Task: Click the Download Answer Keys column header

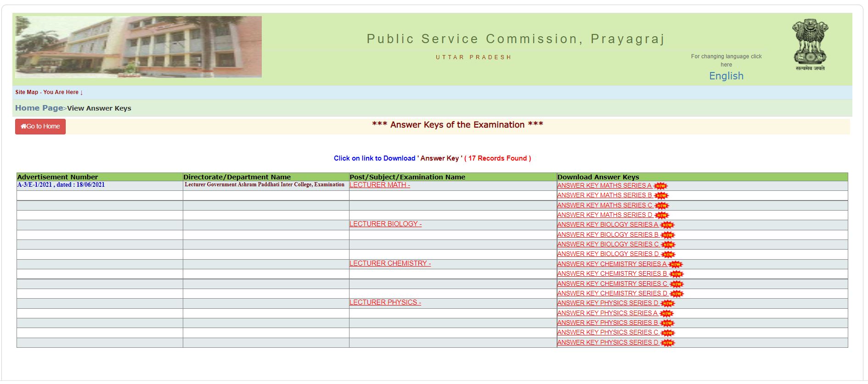Action: 702,177
